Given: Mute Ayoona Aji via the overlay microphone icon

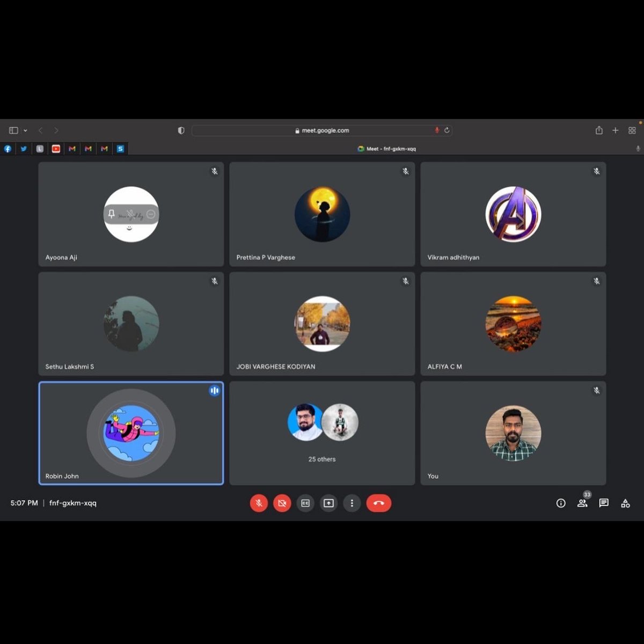Looking at the screenshot, I should tap(131, 214).
